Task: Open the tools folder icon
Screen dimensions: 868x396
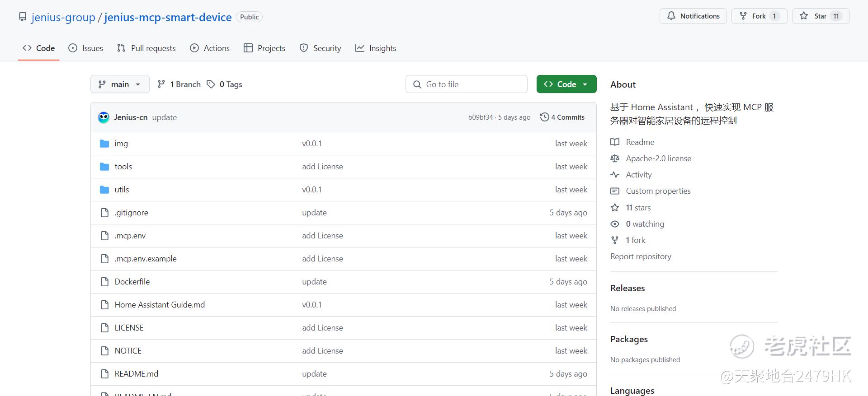Action: (104, 167)
